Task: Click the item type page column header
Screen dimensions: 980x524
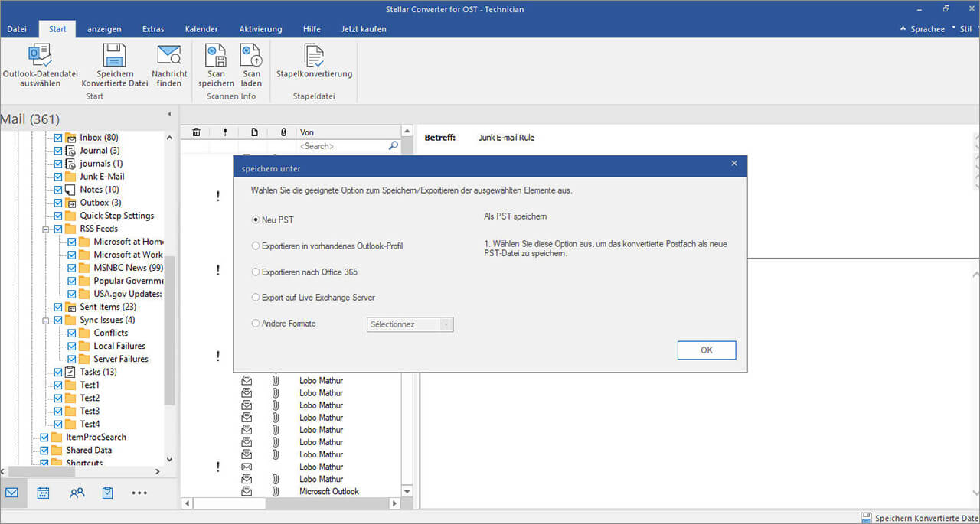Action: tap(254, 132)
